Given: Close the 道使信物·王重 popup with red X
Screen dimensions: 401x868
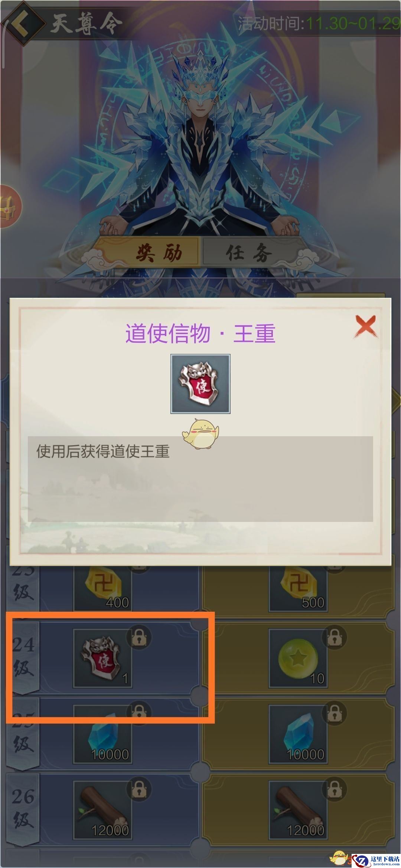Looking at the screenshot, I should pos(365,326).
